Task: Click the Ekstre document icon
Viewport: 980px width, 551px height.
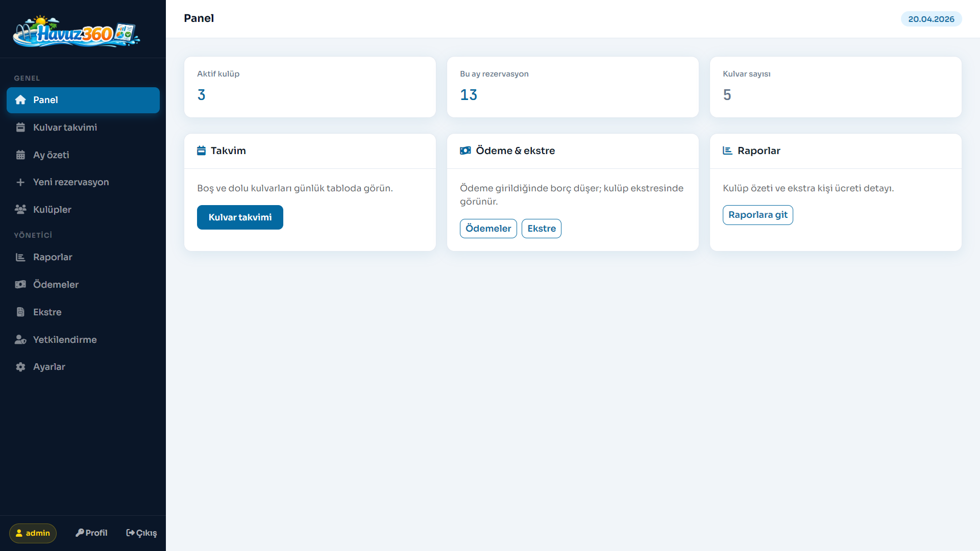Action: [20, 312]
